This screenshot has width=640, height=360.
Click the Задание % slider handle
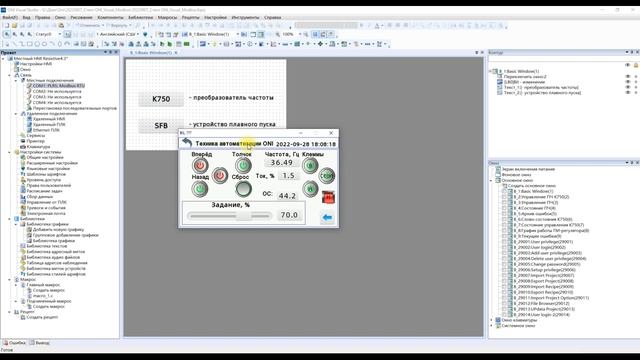244,216
